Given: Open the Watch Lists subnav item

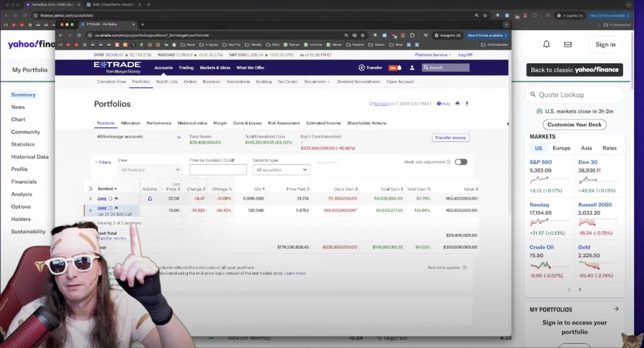Looking at the screenshot, I should (x=166, y=82).
